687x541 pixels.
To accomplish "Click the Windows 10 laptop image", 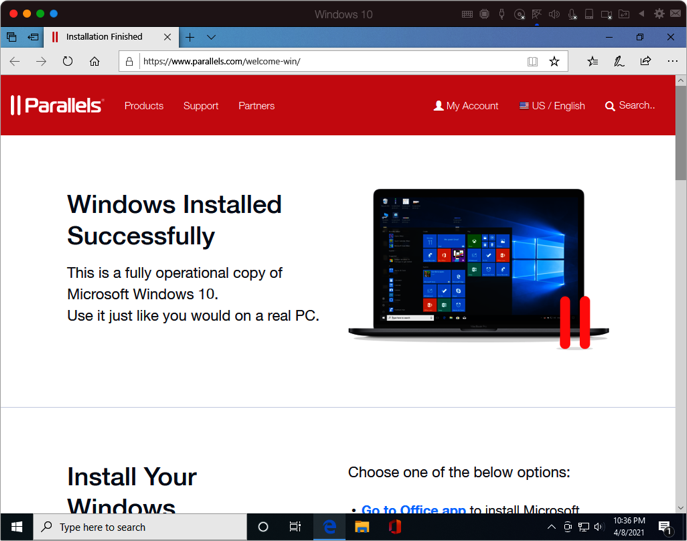I will pyautogui.click(x=478, y=269).
